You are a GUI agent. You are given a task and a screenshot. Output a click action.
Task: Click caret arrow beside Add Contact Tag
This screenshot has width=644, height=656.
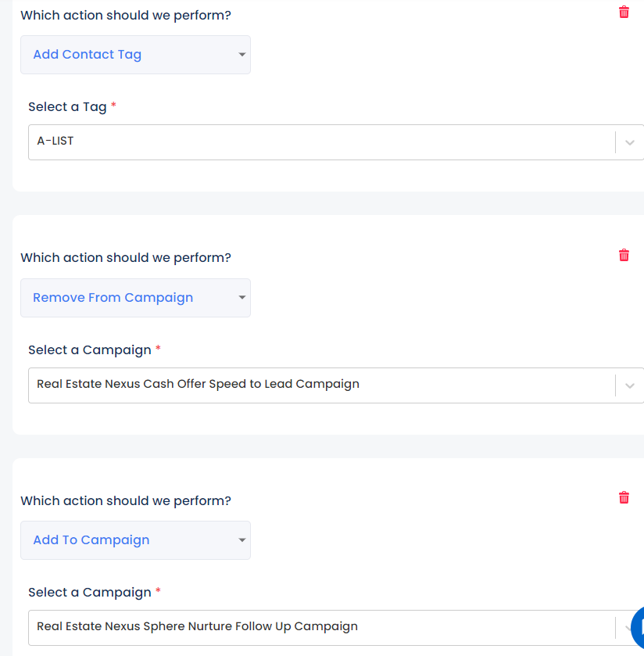(241, 55)
